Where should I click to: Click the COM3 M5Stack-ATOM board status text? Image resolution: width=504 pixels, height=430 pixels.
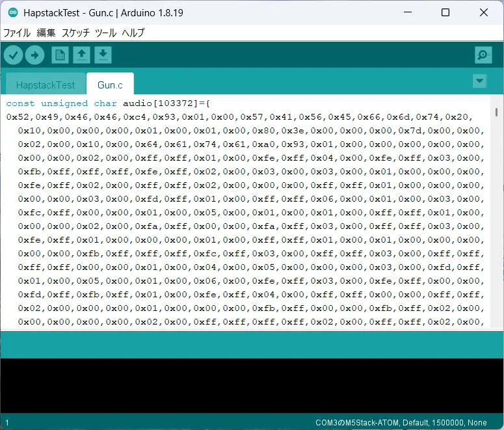401,422
